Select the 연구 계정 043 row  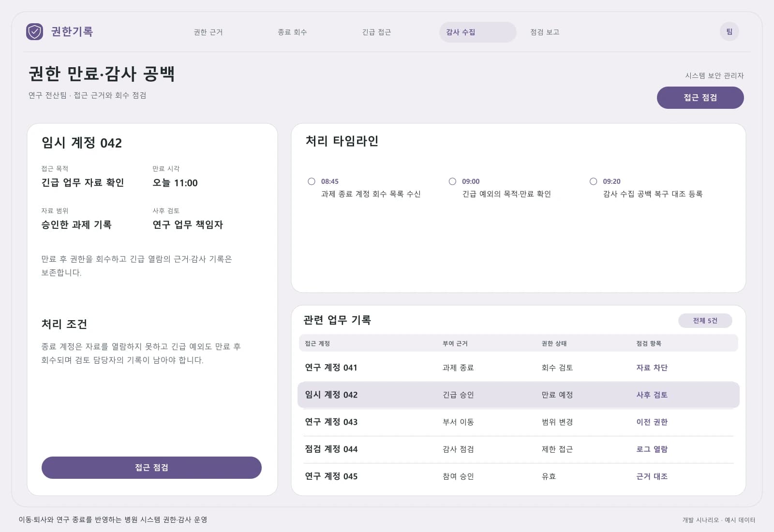(518, 422)
